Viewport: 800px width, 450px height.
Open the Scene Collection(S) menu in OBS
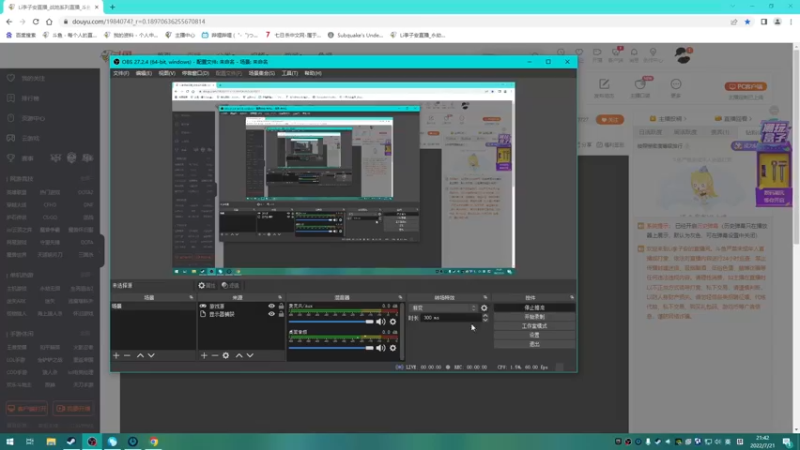coord(261,73)
